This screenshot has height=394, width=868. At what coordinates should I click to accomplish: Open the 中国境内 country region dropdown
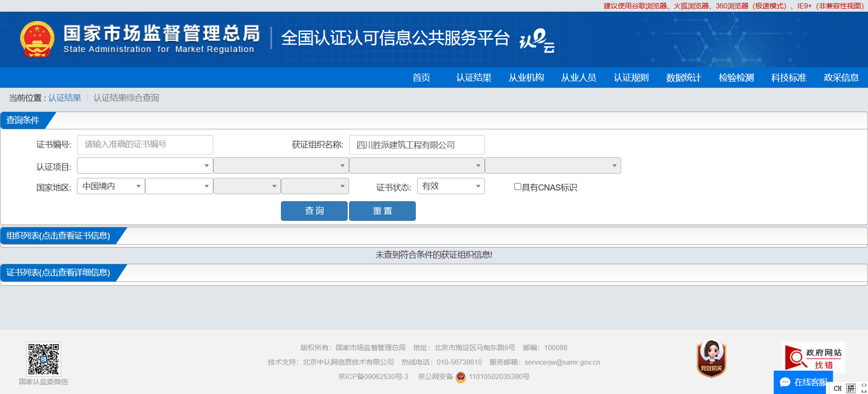point(111,186)
